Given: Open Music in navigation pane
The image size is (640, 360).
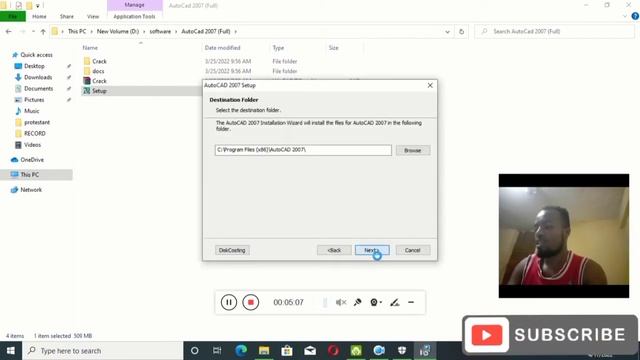Looking at the screenshot, I should tap(31, 111).
